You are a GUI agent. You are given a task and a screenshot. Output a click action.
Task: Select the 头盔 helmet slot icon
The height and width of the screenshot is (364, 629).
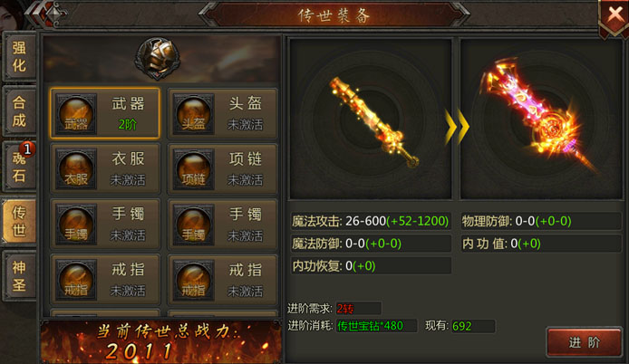pos(193,114)
